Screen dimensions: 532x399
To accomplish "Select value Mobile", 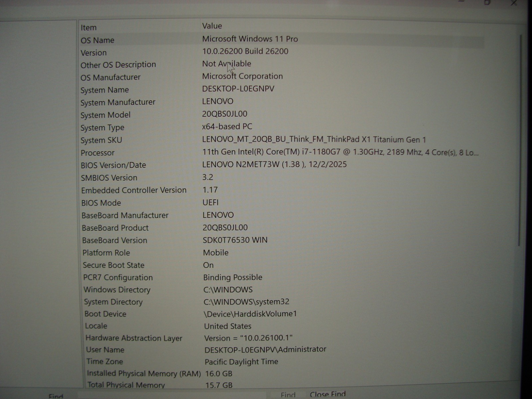I will (x=216, y=253).
